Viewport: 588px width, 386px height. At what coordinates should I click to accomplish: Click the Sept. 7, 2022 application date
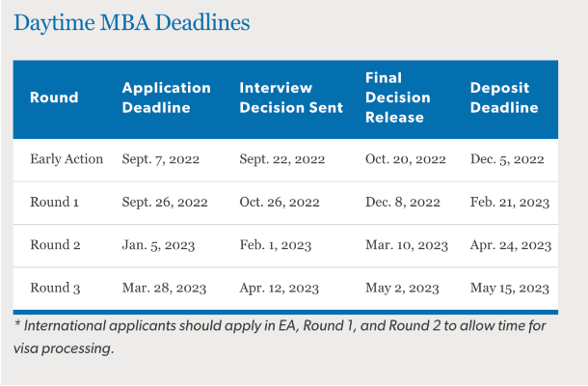click(161, 159)
